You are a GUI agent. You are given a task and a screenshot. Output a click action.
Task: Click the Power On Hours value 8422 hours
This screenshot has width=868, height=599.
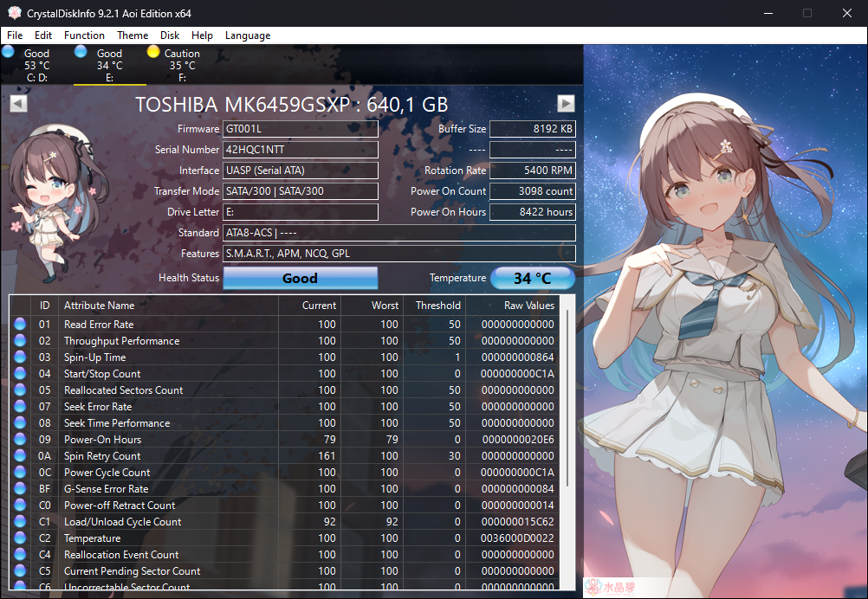pyautogui.click(x=533, y=212)
